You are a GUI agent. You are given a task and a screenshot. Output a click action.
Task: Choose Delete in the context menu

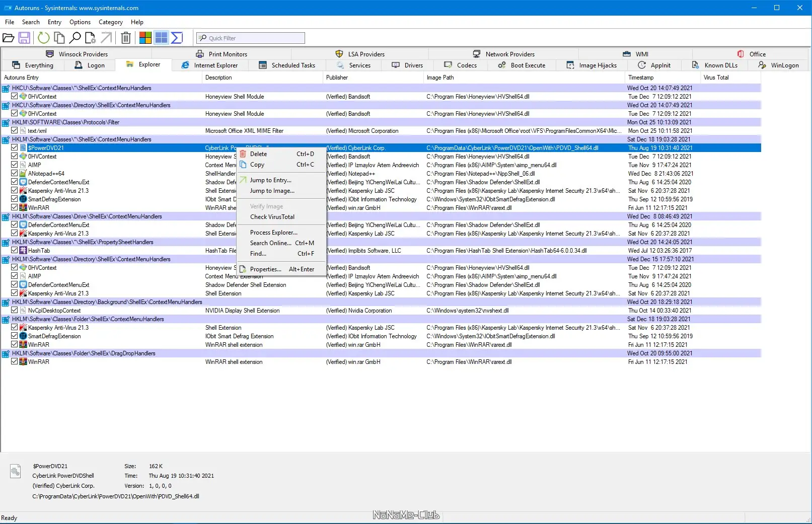point(281,154)
